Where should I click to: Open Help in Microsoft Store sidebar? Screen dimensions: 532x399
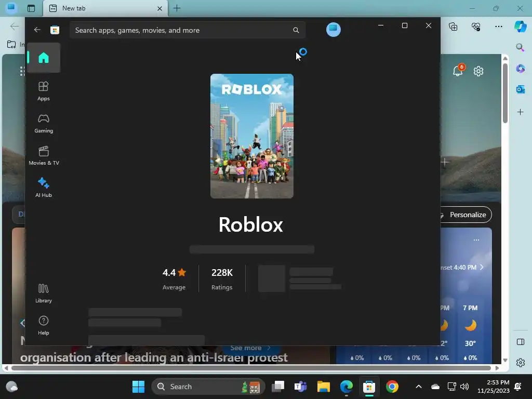point(44,325)
